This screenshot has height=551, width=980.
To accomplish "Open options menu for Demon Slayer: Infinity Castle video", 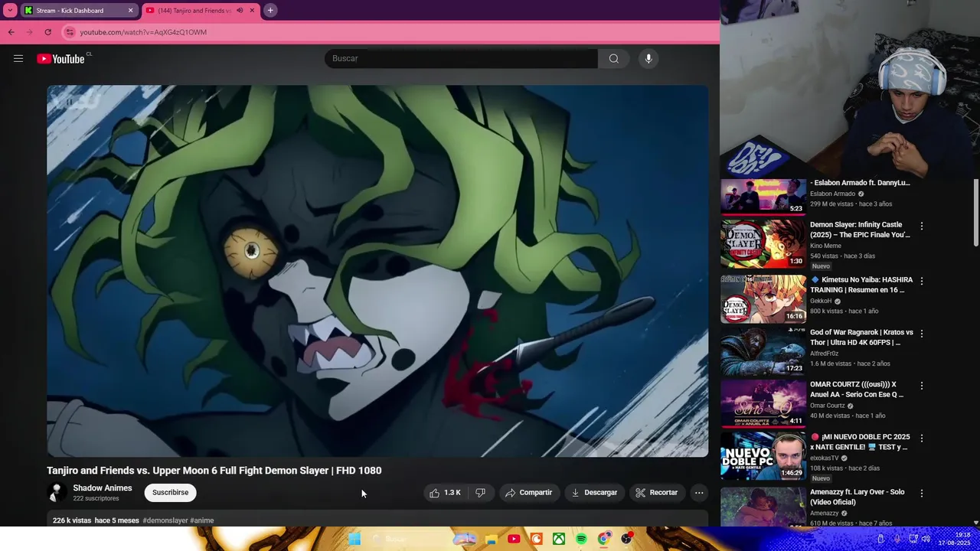I will pyautogui.click(x=922, y=227).
